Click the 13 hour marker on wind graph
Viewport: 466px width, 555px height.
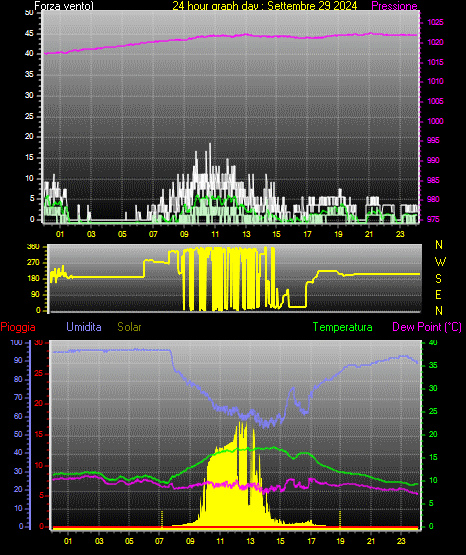(246, 234)
